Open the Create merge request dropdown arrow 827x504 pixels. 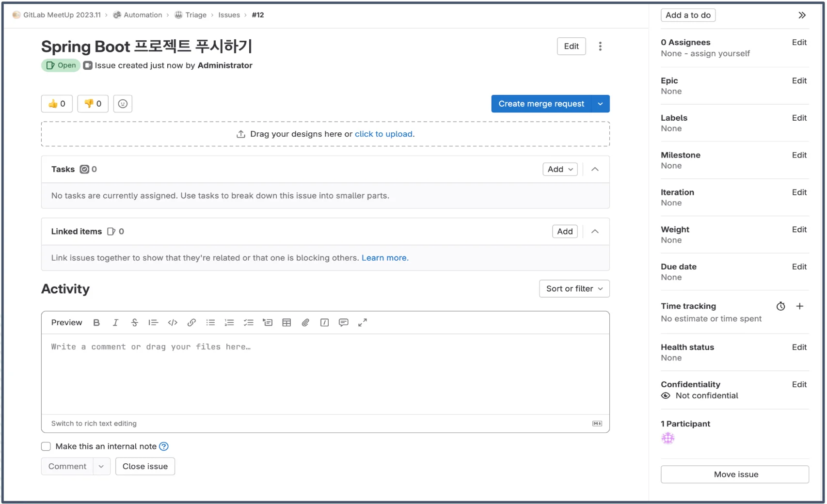601,103
